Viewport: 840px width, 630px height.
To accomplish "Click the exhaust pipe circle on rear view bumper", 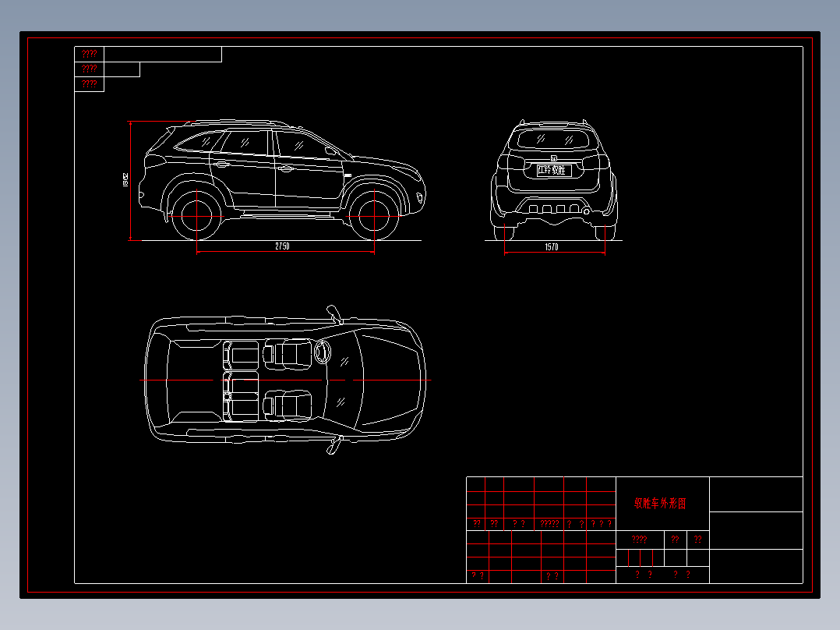I will [x=587, y=211].
